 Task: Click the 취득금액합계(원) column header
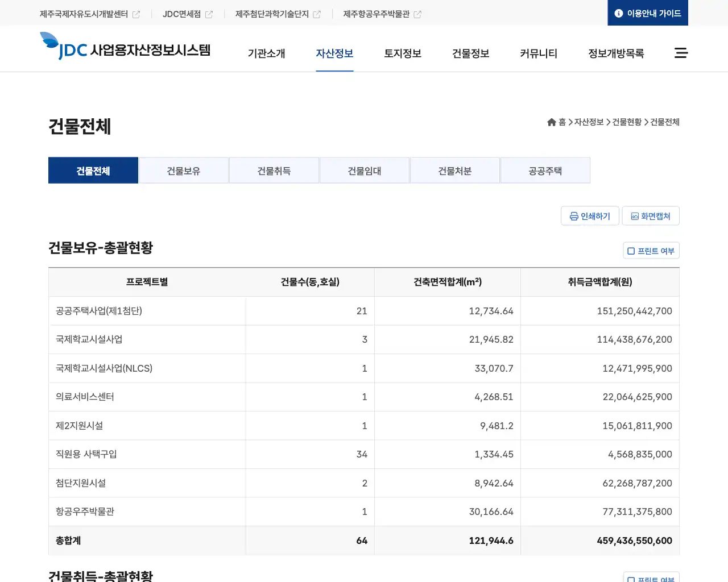click(600, 282)
